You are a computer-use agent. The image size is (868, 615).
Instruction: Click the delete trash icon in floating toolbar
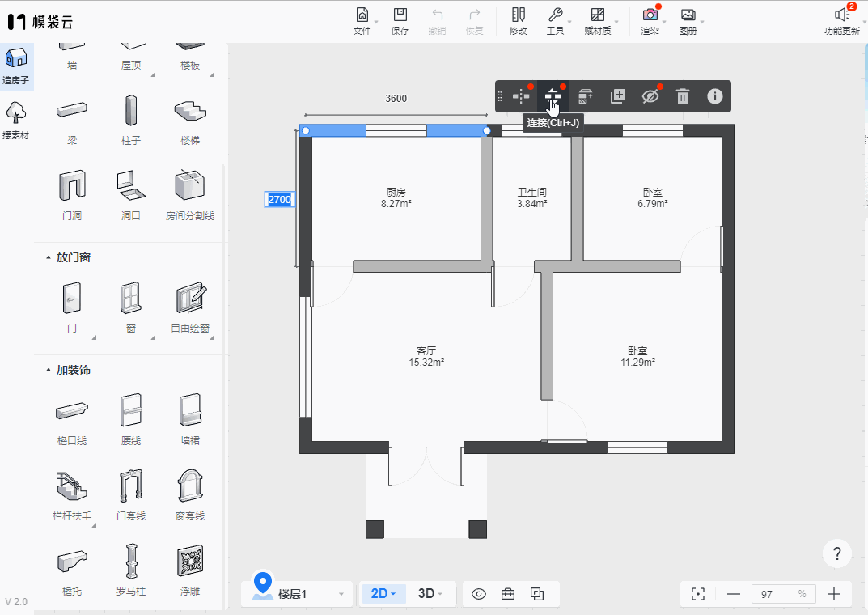coord(683,96)
